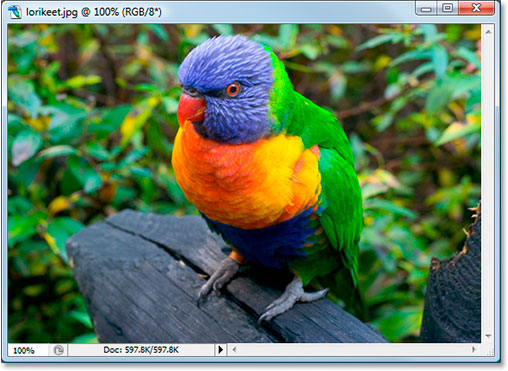Click the bird's gray foot on the log

pos(218,278)
